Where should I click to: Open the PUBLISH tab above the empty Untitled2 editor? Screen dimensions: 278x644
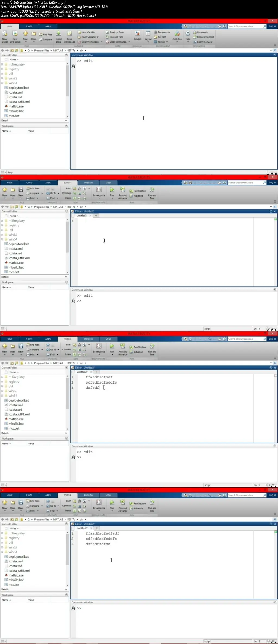(88, 183)
